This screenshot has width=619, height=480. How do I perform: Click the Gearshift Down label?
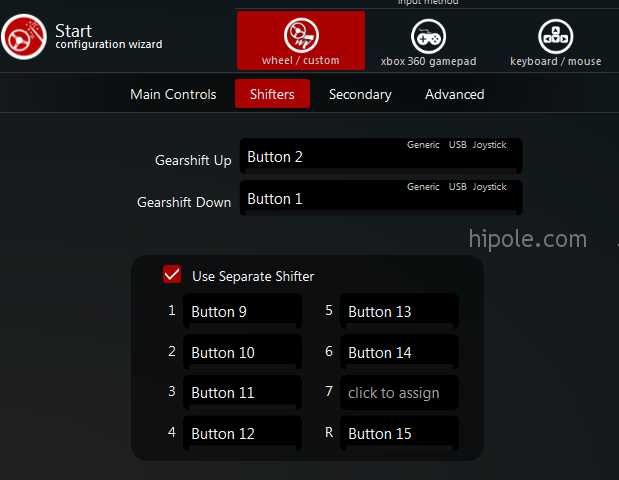pyautogui.click(x=184, y=202)
